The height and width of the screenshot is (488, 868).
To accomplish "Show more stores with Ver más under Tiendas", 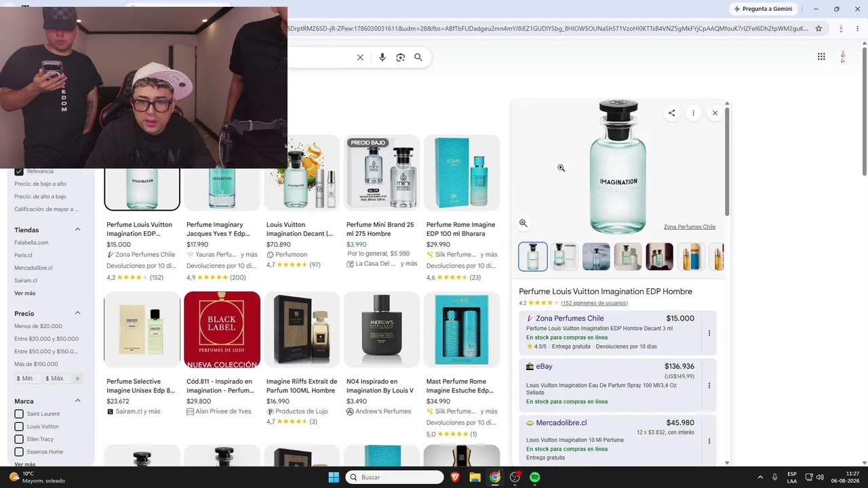I will [x=25, y=293].
